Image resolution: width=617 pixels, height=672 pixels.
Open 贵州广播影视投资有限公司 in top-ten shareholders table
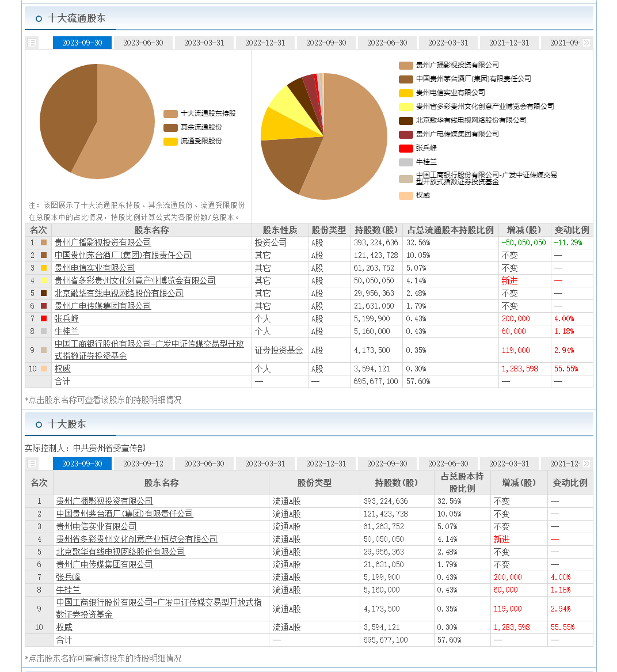(105, 501)
